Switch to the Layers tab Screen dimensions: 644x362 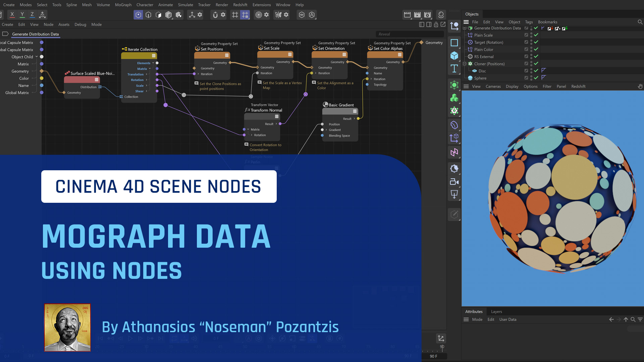click(496, 311)
